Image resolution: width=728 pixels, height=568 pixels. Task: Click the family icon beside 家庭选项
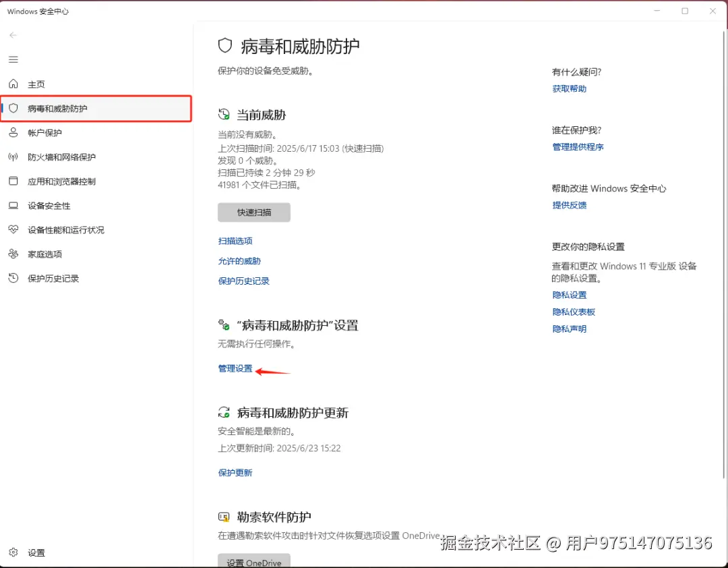pyautogui.click(x=13, y=254)
